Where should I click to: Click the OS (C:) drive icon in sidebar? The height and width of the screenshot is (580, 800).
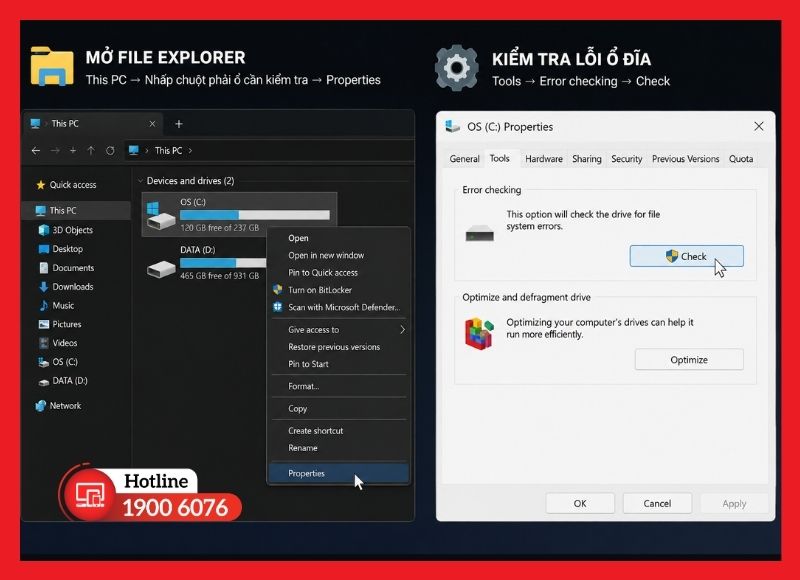pyautogui.click(x=44, y=362)
